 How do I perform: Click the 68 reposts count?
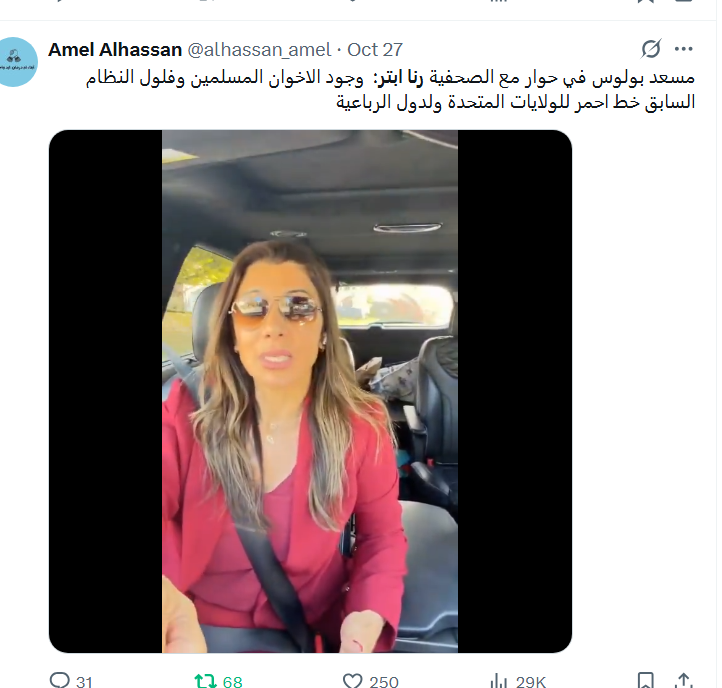(233, 682)
